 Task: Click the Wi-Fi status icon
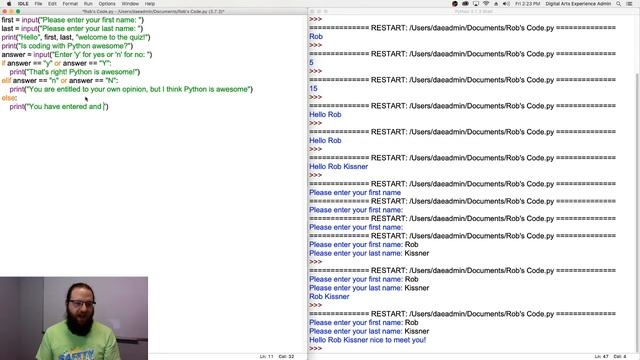[486, 4]
